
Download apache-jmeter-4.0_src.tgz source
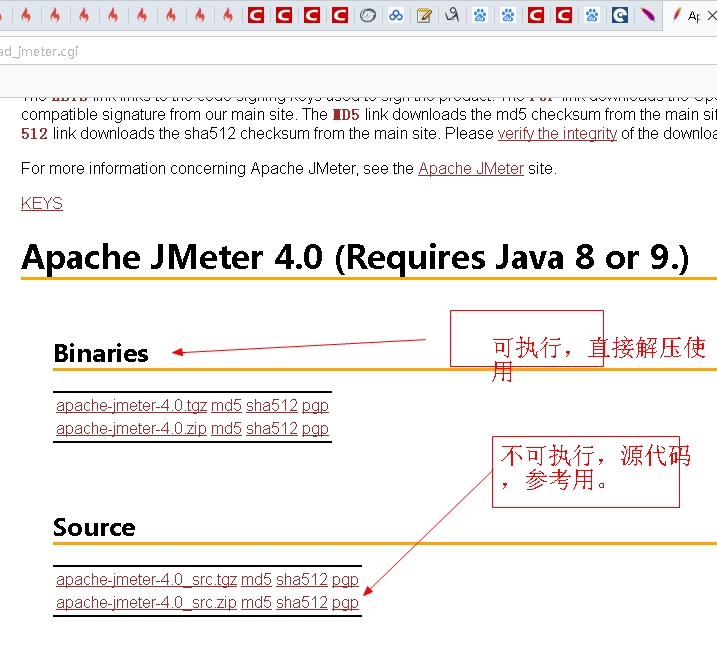[146, 580]
